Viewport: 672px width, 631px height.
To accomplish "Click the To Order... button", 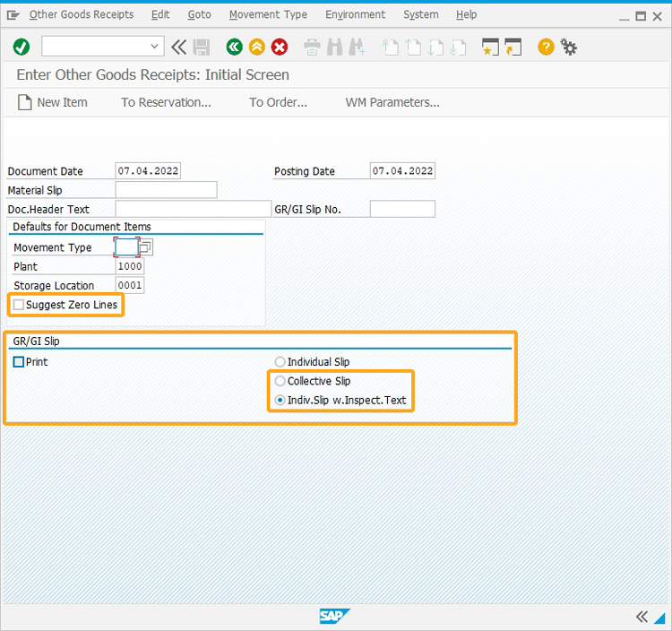I will click(278, 102).
